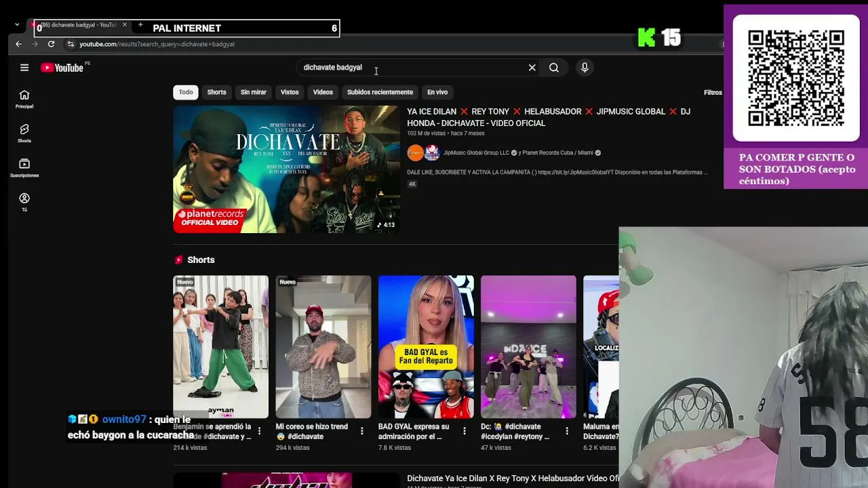
Task: Select the Shorts filter chip
Action: [x=216, y=92]
